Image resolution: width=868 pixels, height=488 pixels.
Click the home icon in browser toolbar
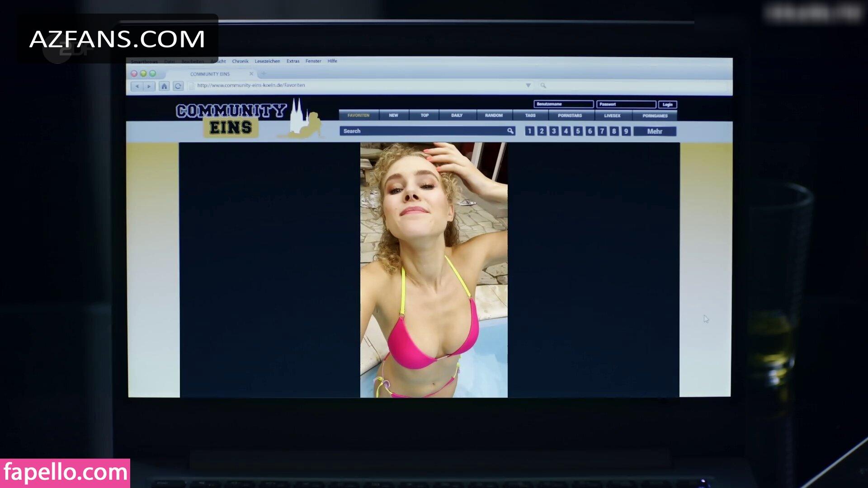click(x=164, y=86)
